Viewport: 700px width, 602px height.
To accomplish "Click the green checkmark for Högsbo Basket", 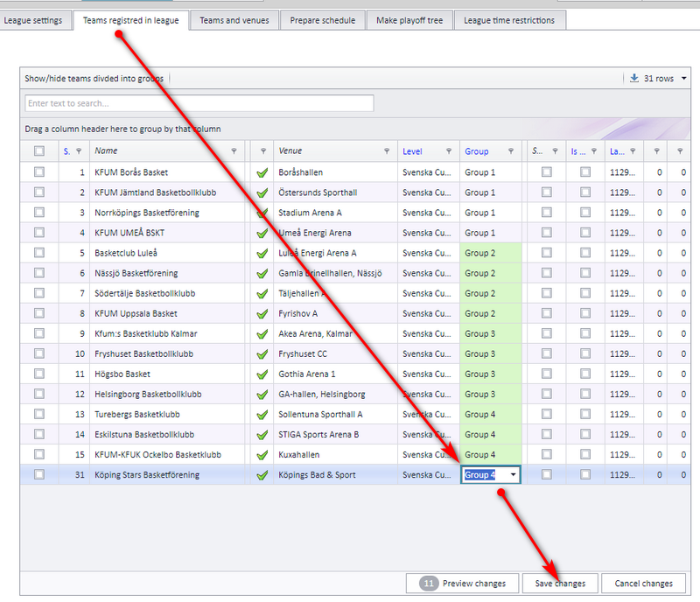I will (x=262, y=374).
